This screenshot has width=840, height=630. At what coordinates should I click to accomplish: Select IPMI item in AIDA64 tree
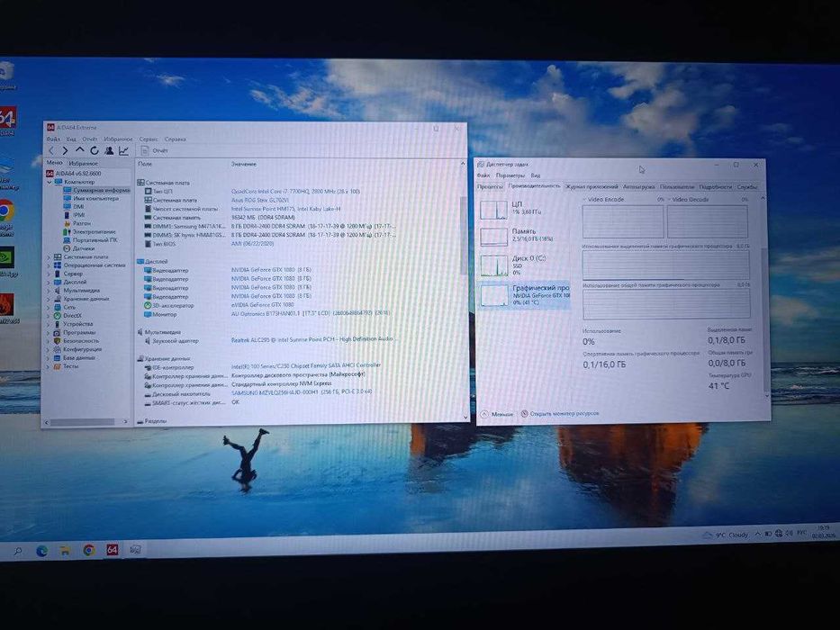(74, 215)
